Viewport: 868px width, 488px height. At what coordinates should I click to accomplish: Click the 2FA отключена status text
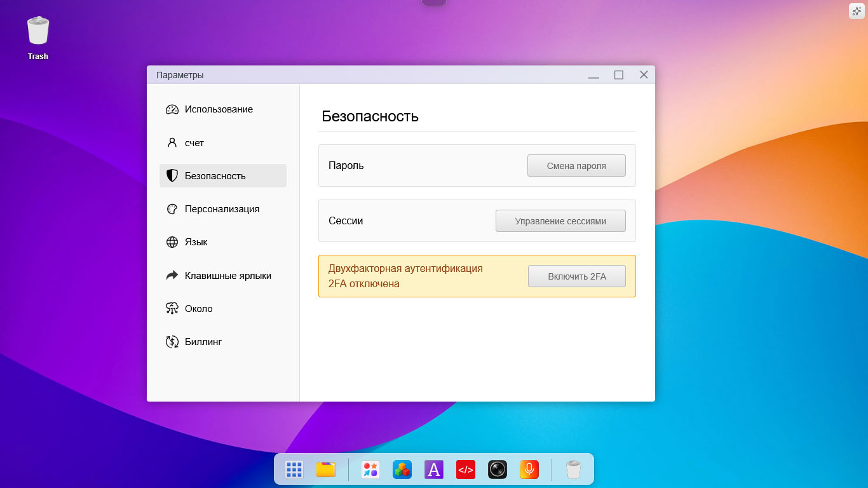coord(364,284)
